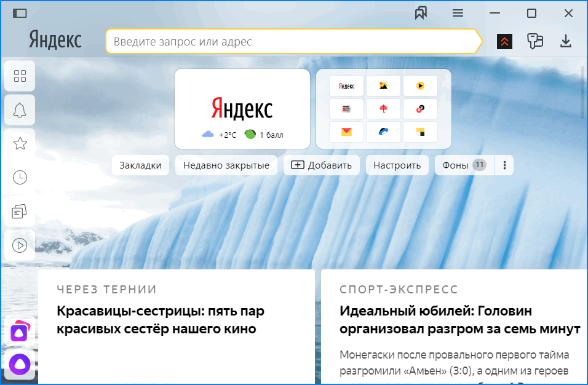This screenshot has width=588, height=385.
Task: Toggle the sidebar panel with top-left icon
Action: [x=20, y=13]
